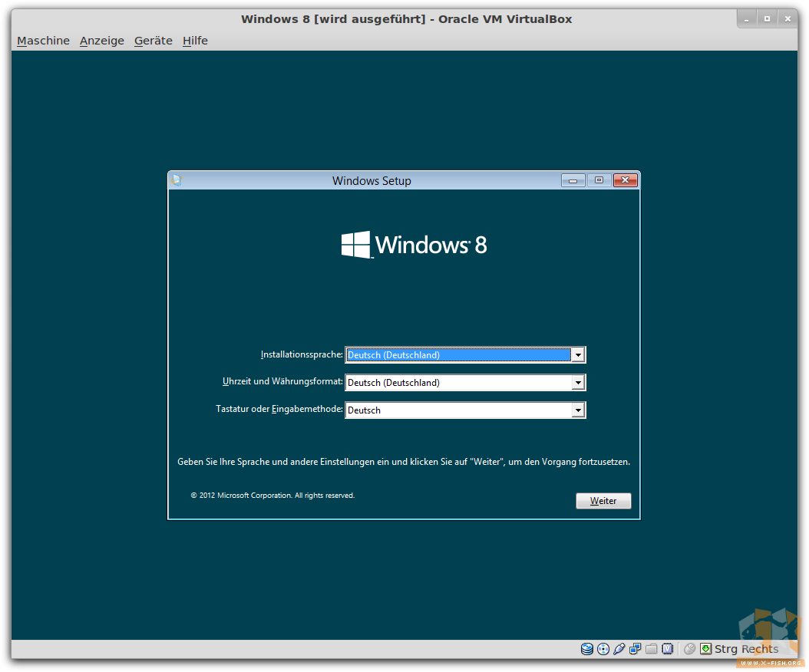Maximize the VirtualBox window
This screenshot has height=672, width=809.
point(768,19)
